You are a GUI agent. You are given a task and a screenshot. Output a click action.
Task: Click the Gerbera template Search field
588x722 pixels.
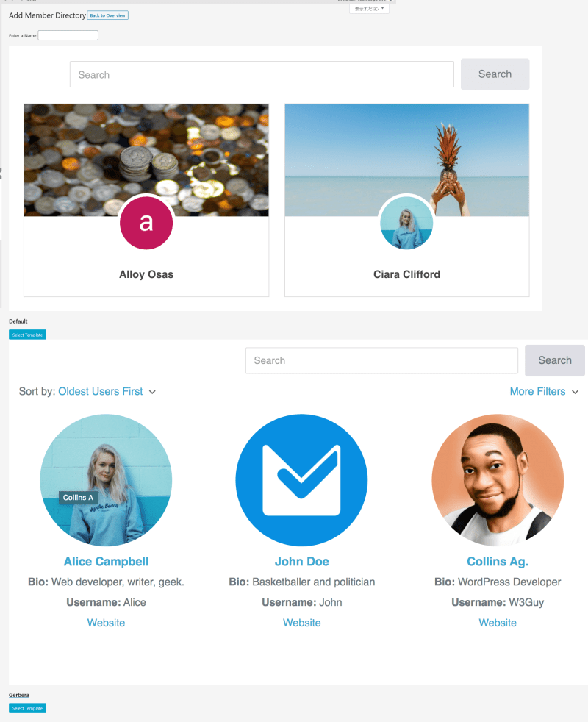click(x=381, y=360)
